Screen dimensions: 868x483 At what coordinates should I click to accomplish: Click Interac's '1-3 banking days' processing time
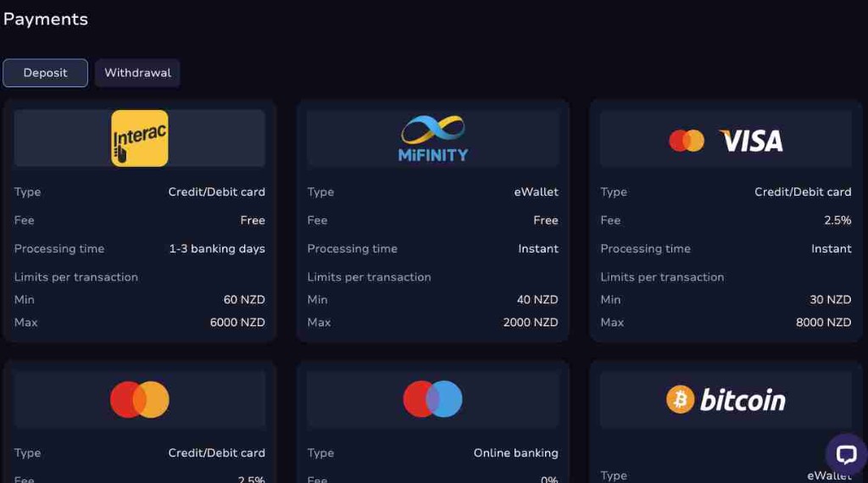(217, 249)
